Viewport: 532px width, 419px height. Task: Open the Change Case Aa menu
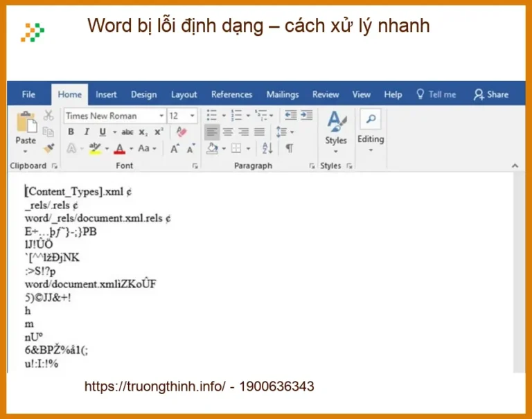tap(144, 148)
